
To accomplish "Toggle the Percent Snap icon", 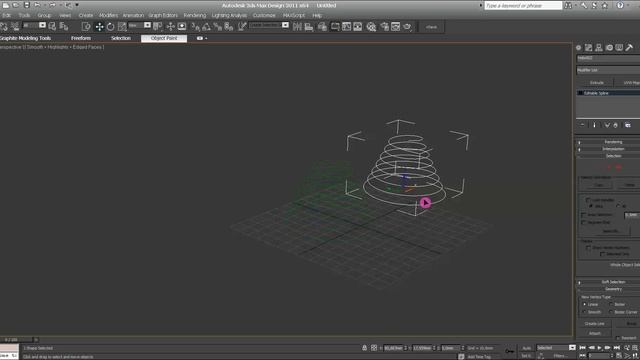I will pyautogui.click(x=218, y=27).
